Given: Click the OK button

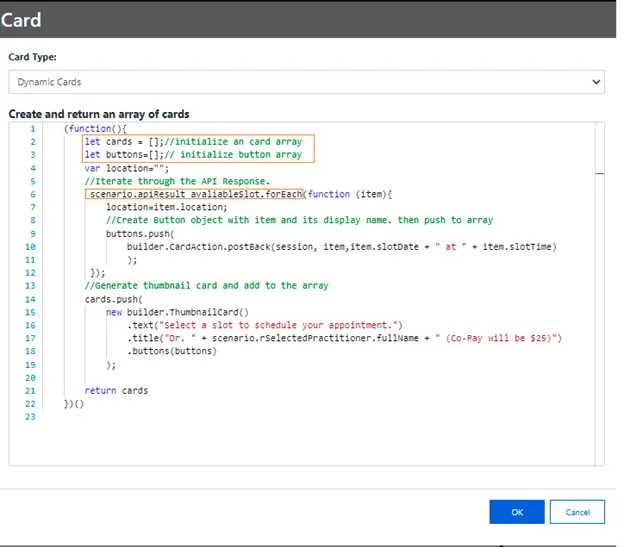Looking at the screenshot, I should (x=517, y=512).
